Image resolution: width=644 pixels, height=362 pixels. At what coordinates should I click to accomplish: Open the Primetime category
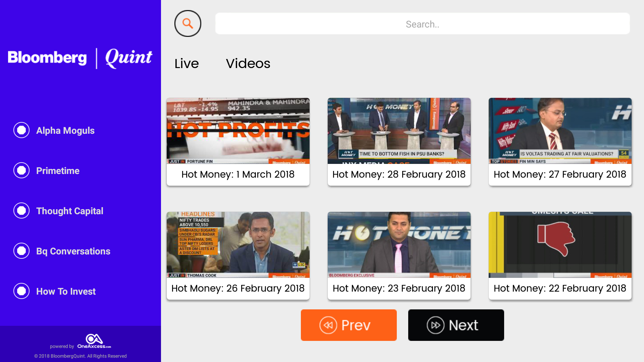click(x=58, y=171)
